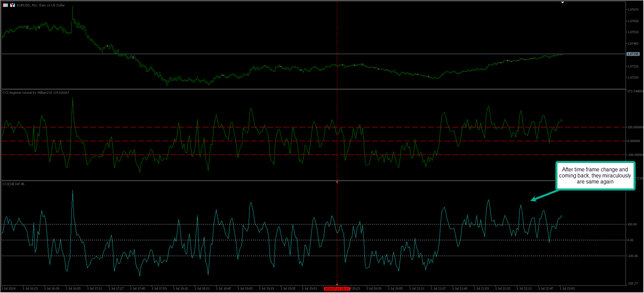Image resolution: width=644 pixels, height=293 pixels.
Task: Click the red 2024.07.01 20:17 crosshair date label
Action: [x=337, y=289]
